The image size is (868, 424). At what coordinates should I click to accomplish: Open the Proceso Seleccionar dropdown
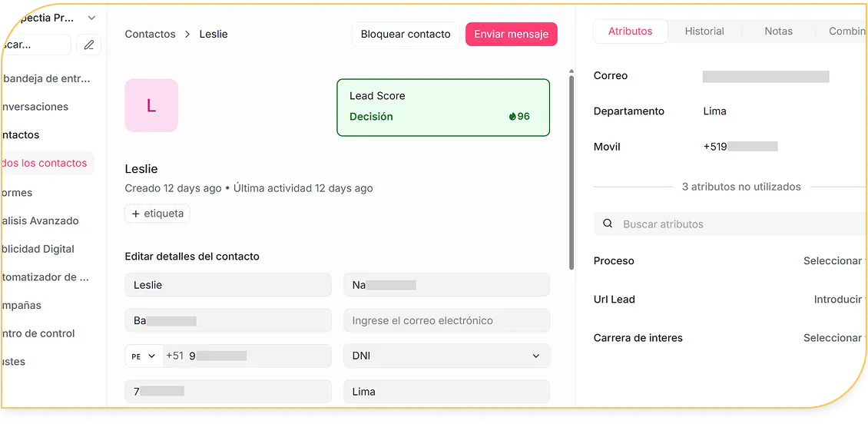(833, 261)
